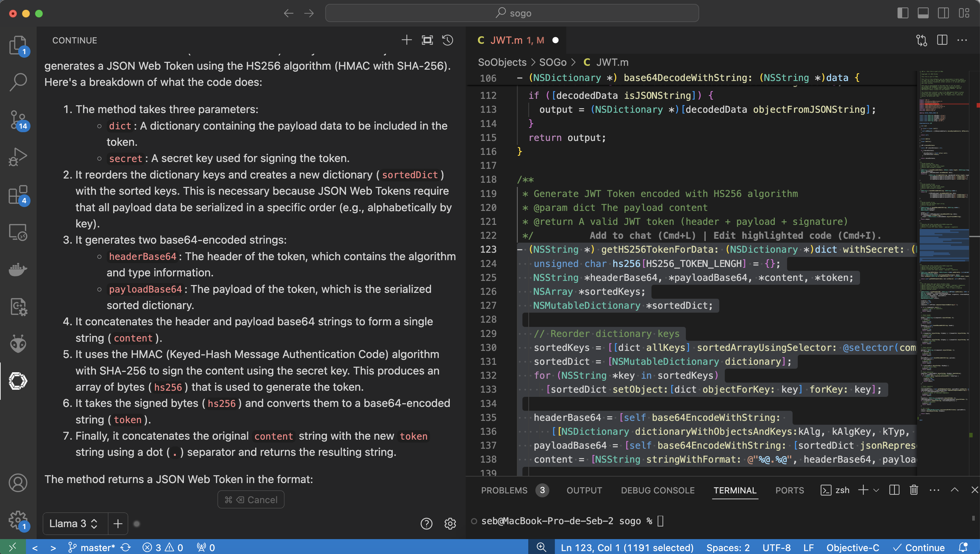Kill the terminal with trash icon

pyautogui.click(x=914, y=490)
